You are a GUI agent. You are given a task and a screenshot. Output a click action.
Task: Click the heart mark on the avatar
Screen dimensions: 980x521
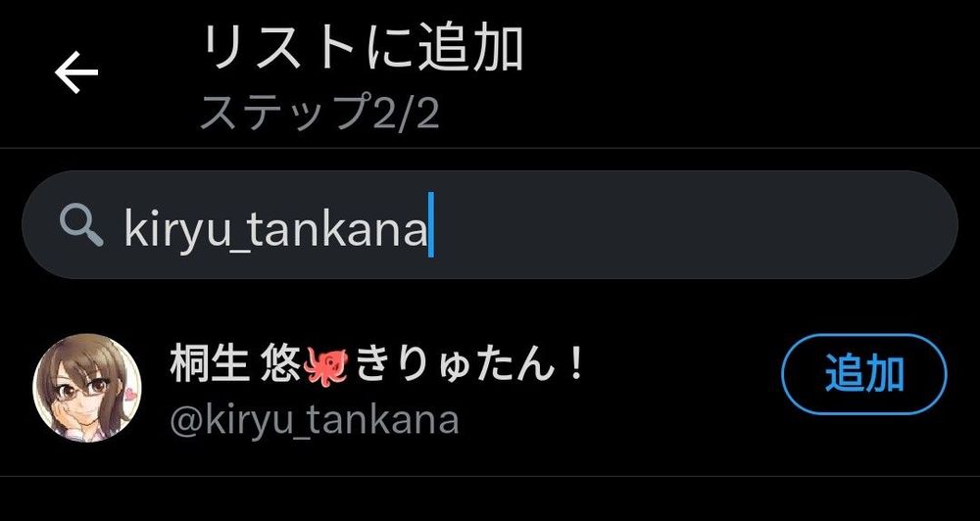click(130, 394)
